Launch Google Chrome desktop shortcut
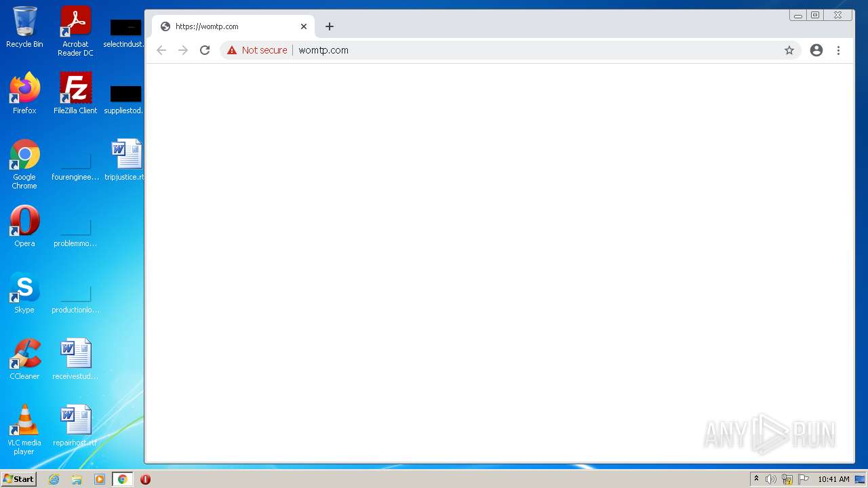The image size is (868, 488). pyautogui.click(x=24, y=165)
